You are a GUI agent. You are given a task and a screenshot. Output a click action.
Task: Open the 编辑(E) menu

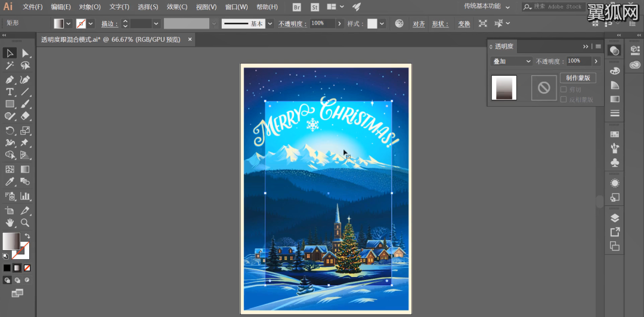point(61,7)
